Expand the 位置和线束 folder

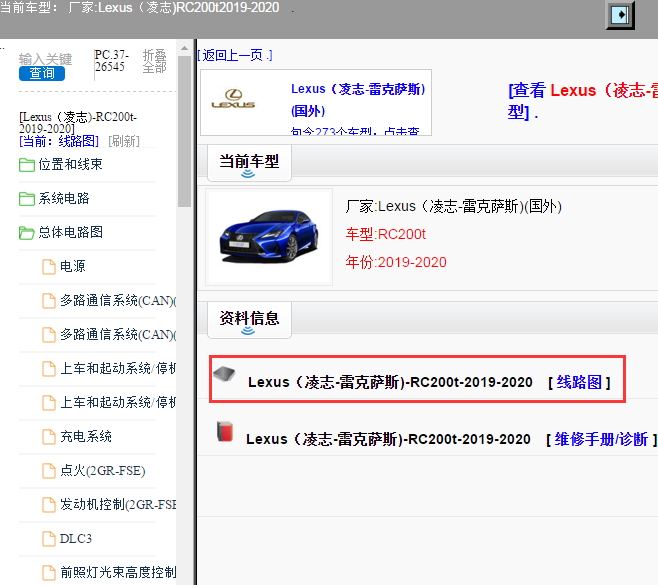click(x=70, y=164)
